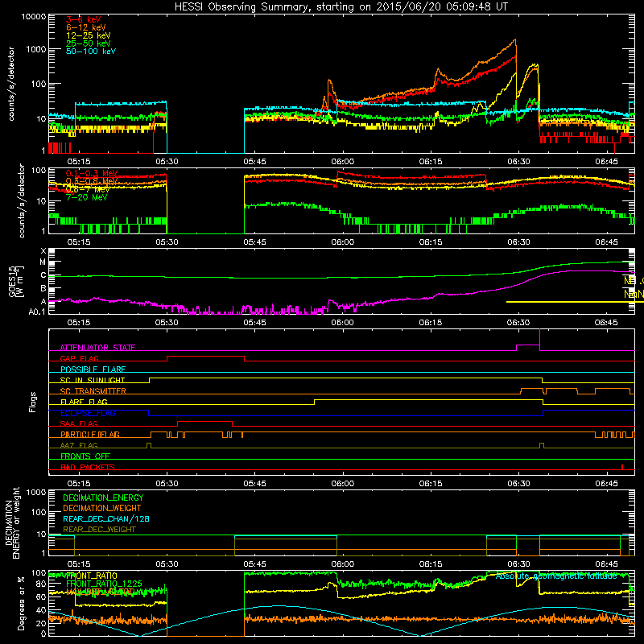Select the SAA_FLAG label
Screen dimensions: 644x644
[x=79, y=423]
